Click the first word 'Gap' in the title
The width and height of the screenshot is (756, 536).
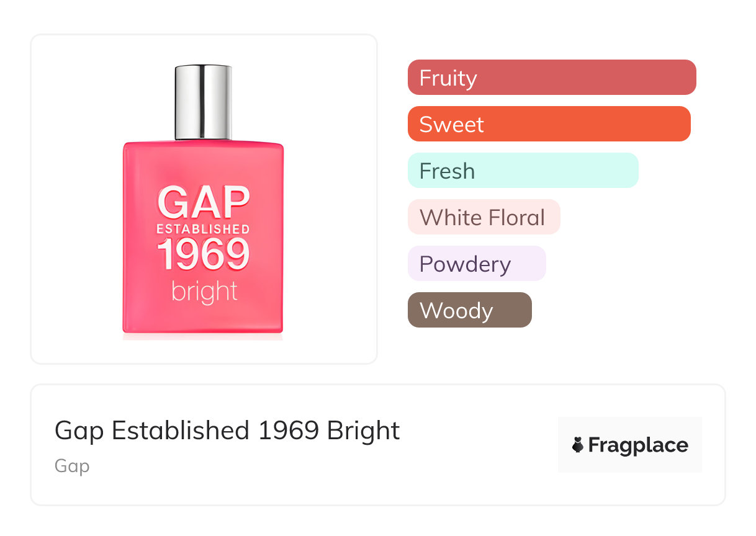pos(78,430)
